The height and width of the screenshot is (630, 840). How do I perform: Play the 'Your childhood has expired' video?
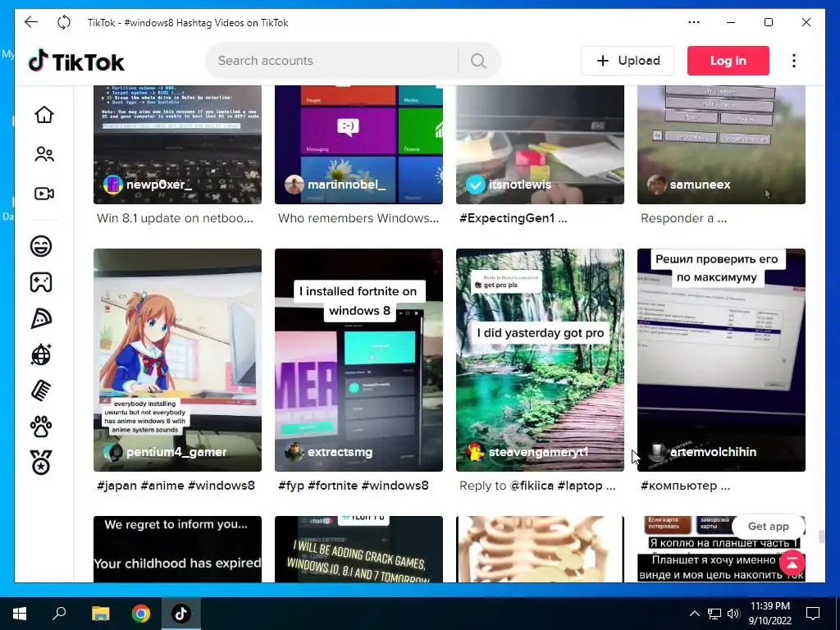[177, 549]
